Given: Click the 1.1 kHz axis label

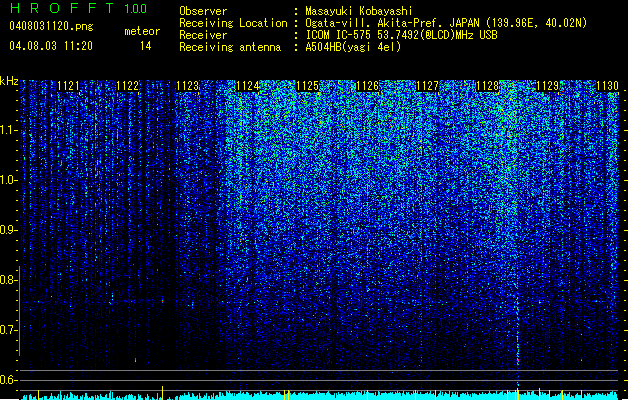Looking at the screenshot, I should click(8, 130).
